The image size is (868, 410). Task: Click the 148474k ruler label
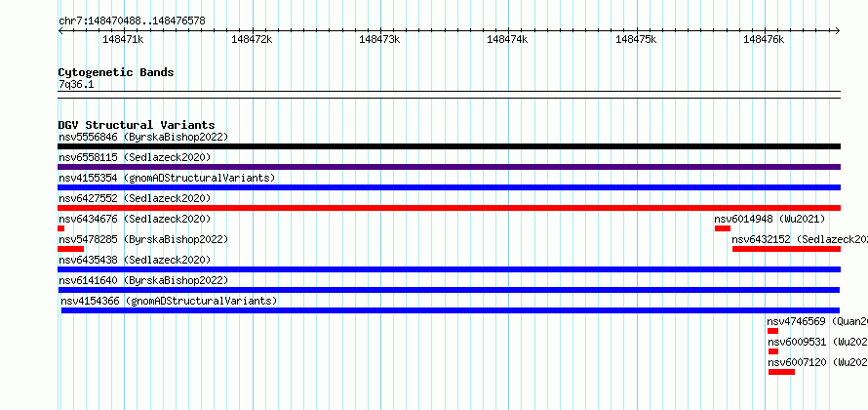[507, 39]
